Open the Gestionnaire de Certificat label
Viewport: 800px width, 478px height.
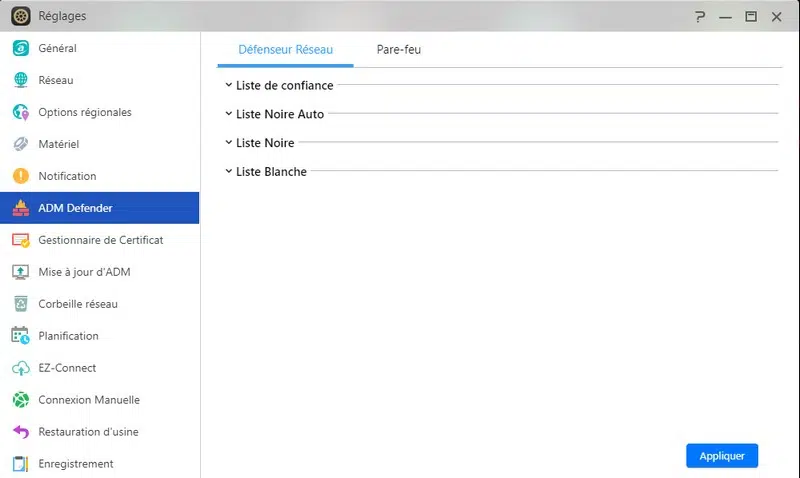click(101, 240)
